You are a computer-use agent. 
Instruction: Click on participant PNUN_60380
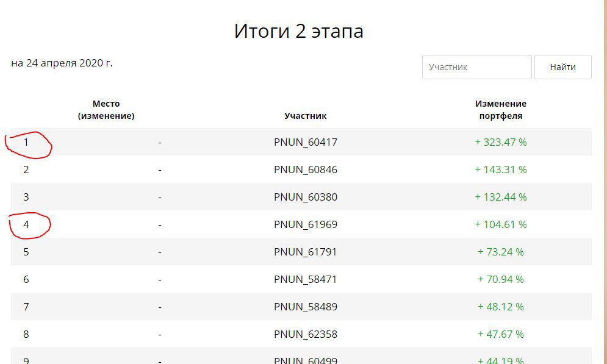306,197
